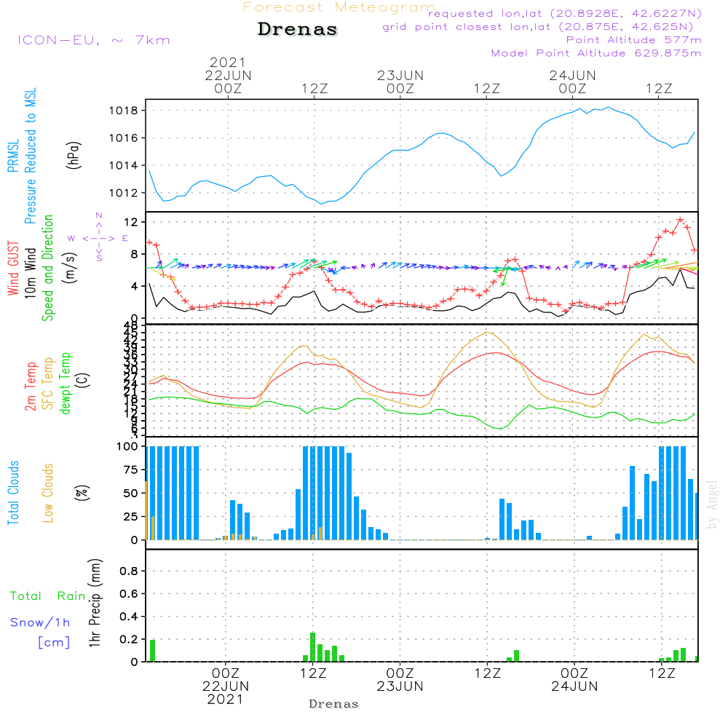Click the "100" cloud cover axis value

pyautogui.click(x=127, y=446)
